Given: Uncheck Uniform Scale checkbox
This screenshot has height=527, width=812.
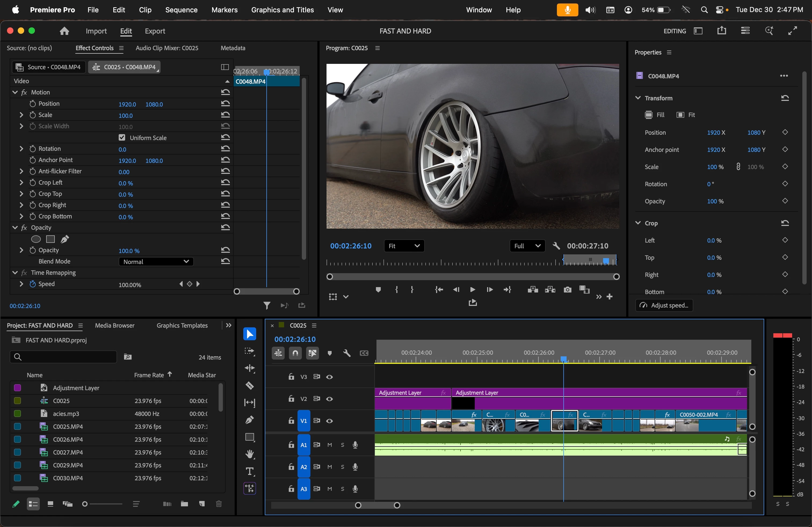Looking at the screenshot, I should 122,137.
